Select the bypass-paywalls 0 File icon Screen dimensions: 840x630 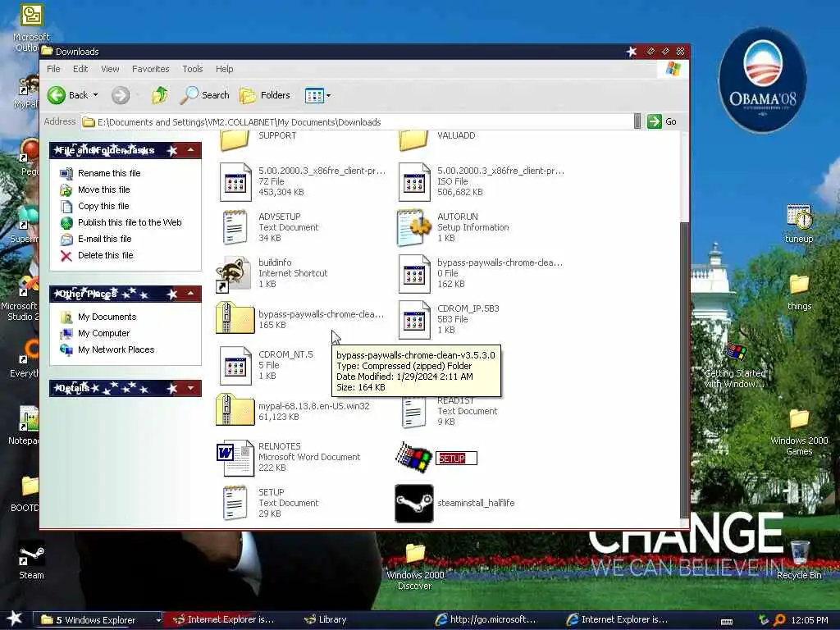tap(414, 274)
